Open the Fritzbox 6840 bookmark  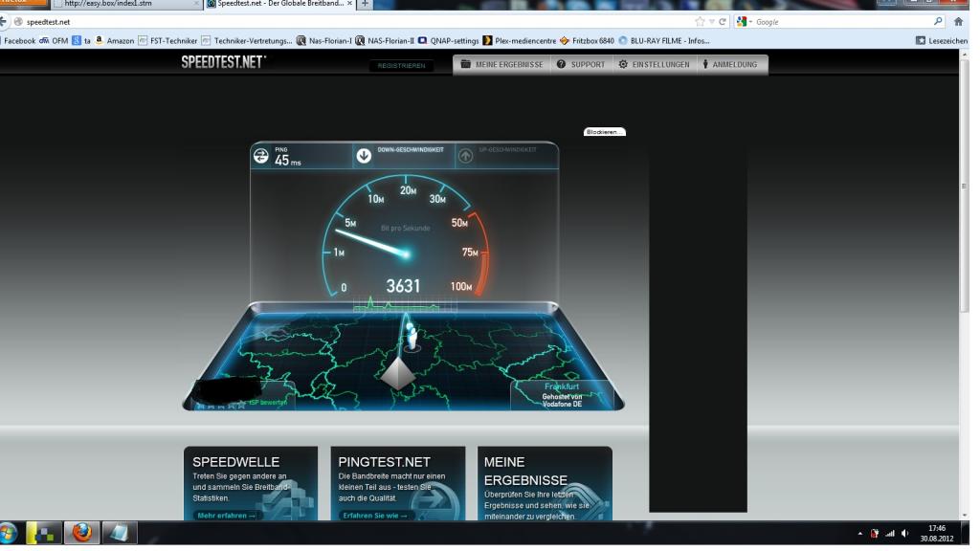pos(587,40)
